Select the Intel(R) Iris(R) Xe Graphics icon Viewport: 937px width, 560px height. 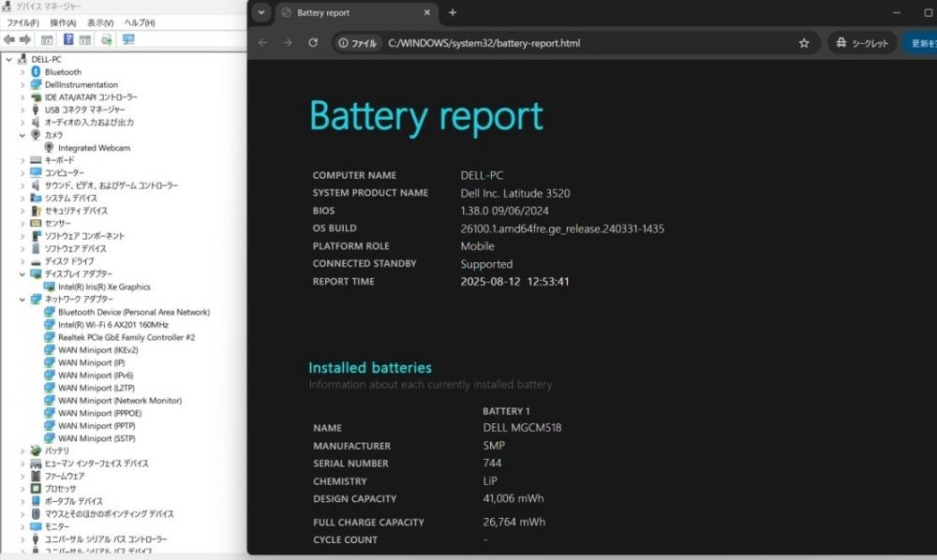point(49,287)
